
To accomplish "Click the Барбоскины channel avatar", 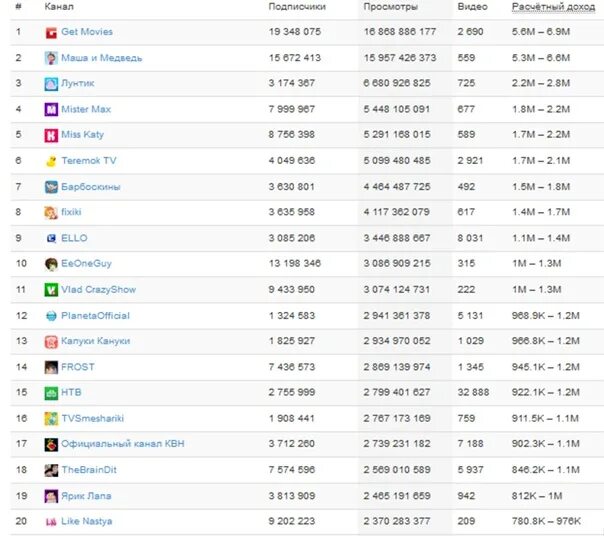I will (x=51, y=187).
